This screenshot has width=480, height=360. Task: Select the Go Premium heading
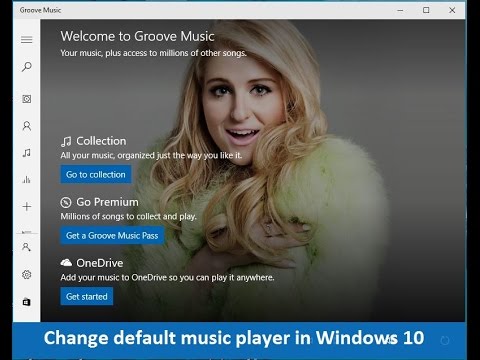(107, 202)
